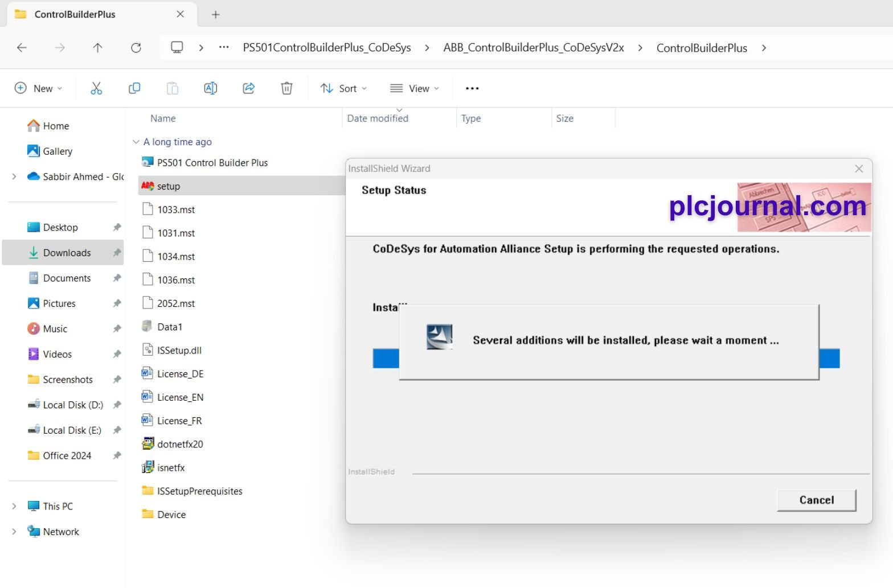Click the Copy toolbar icon
This screenshot has height=588, width=893.
click(134, 88)
